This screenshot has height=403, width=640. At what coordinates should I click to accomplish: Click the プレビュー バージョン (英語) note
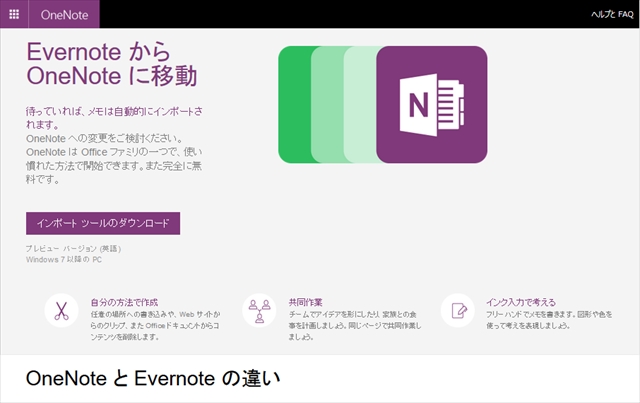point(73,249)
